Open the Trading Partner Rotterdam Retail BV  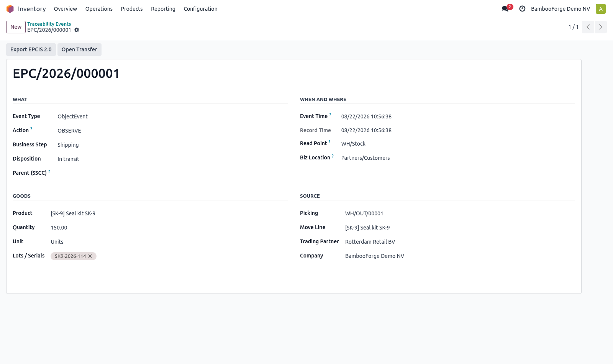coord(460,242)
